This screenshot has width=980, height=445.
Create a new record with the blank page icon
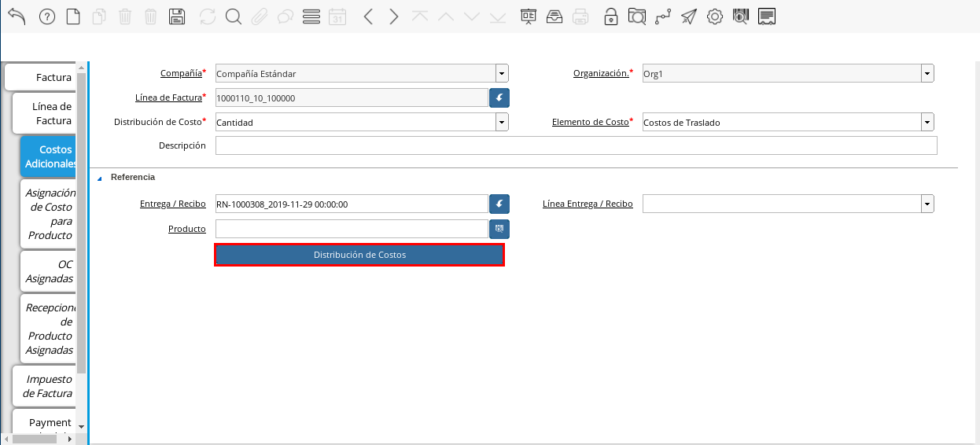(x=73, y=17)
